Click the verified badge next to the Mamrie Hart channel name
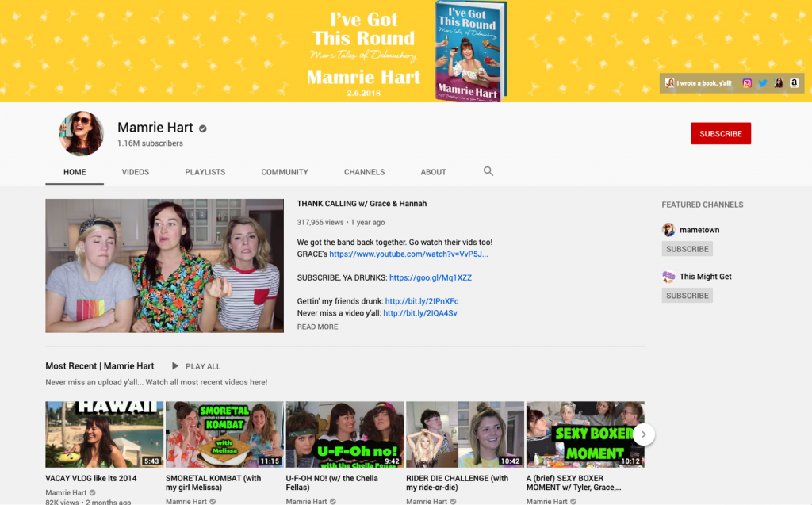This screenshot has width=812, height=505. click(x=203, y=128)
